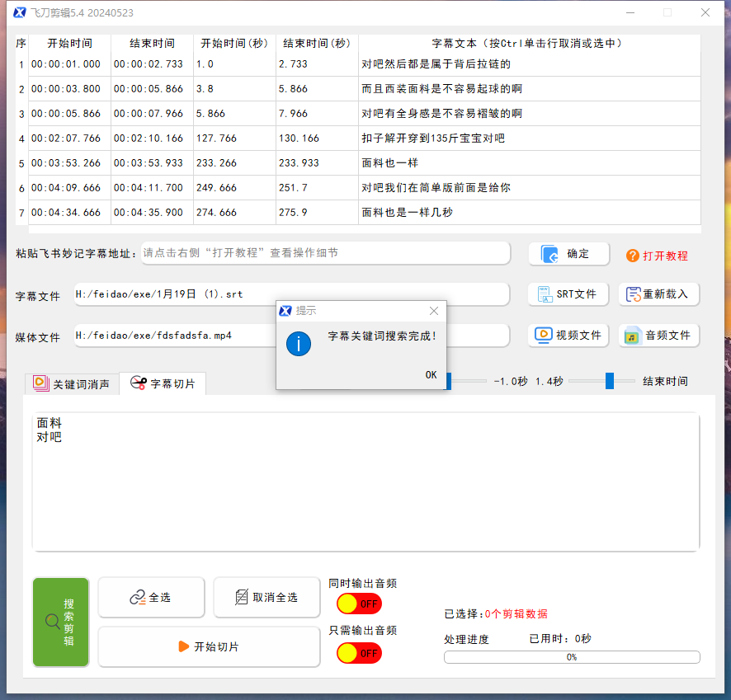The height and width of the screenshot is (700, 731).
Task: Click the SRT文件 file icon
Action: tap(544, 294)
